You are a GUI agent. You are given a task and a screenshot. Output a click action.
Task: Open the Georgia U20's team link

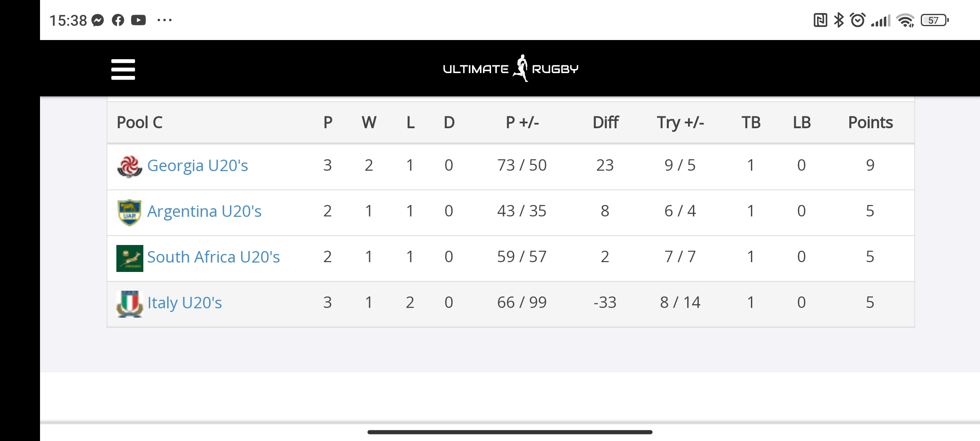pos(198,165)
